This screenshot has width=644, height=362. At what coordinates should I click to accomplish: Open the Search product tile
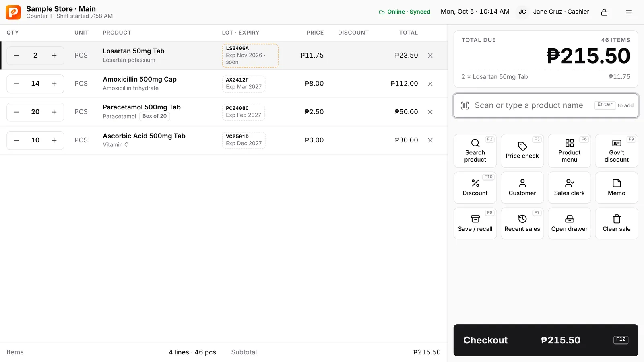pyautogui.click(x=475, y=151)
